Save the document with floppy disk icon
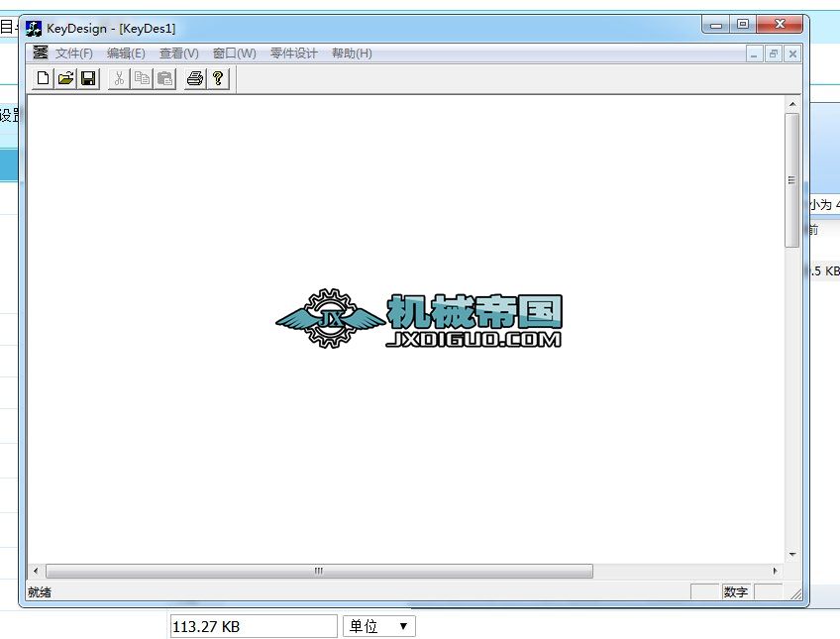 [88, 78]
